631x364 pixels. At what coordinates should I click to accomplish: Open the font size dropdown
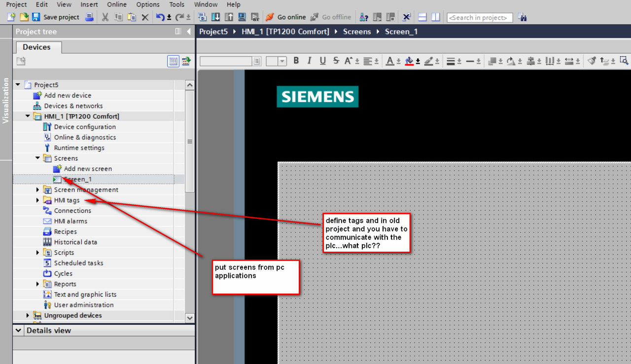click(x=282, y=61)
